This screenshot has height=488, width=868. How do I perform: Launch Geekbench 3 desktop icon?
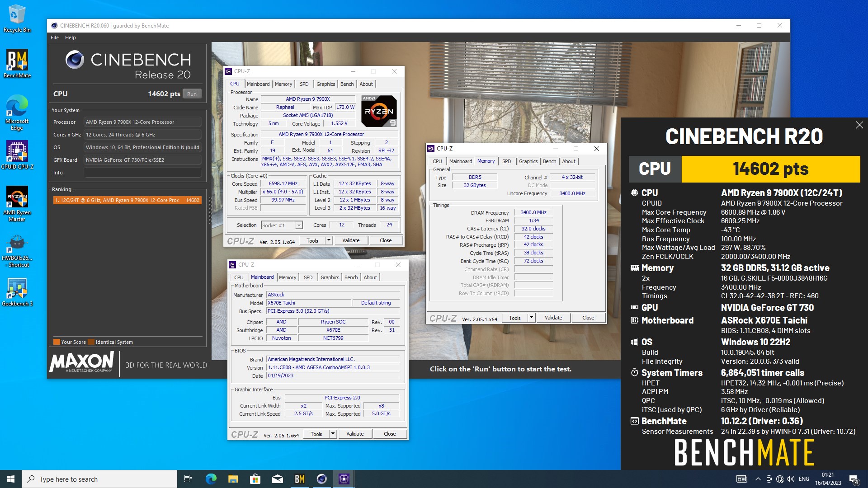pyautogui.click(x=17, y=292)
